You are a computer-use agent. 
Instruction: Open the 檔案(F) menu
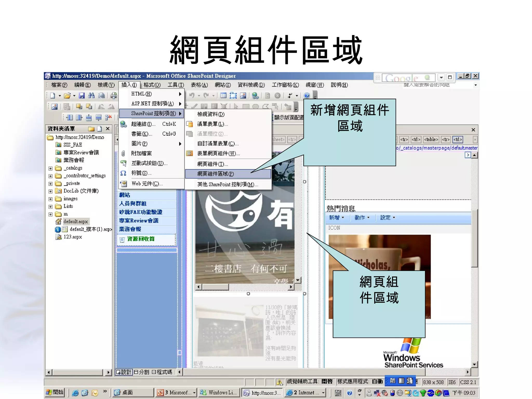(59, 85)
